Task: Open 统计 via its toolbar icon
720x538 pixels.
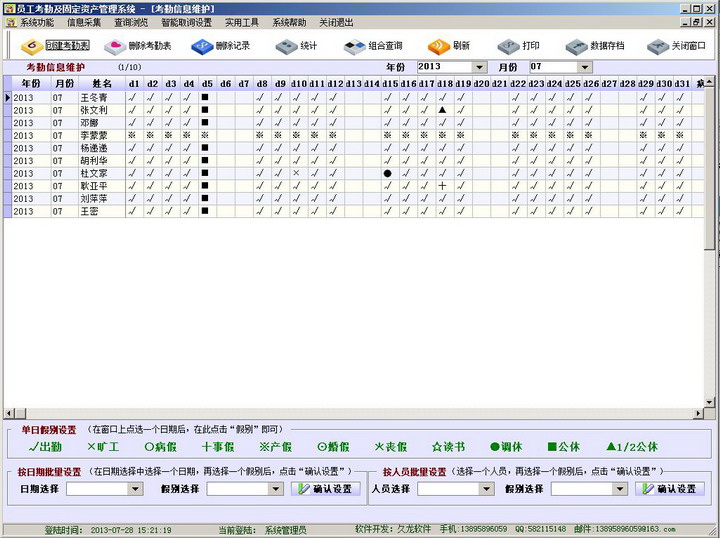Action: click(x=287, y=46)
